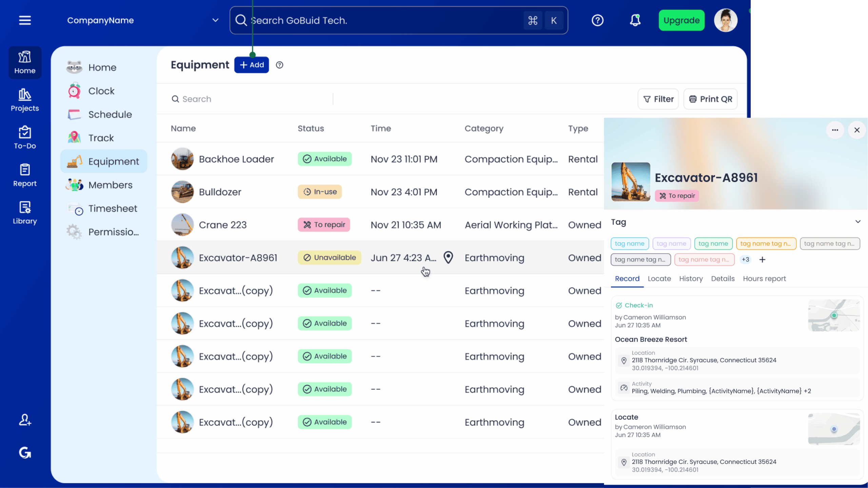The image size is (868, 488).
Task: Open the three-dot menu in detail panel
Action: tap(835, 130)
